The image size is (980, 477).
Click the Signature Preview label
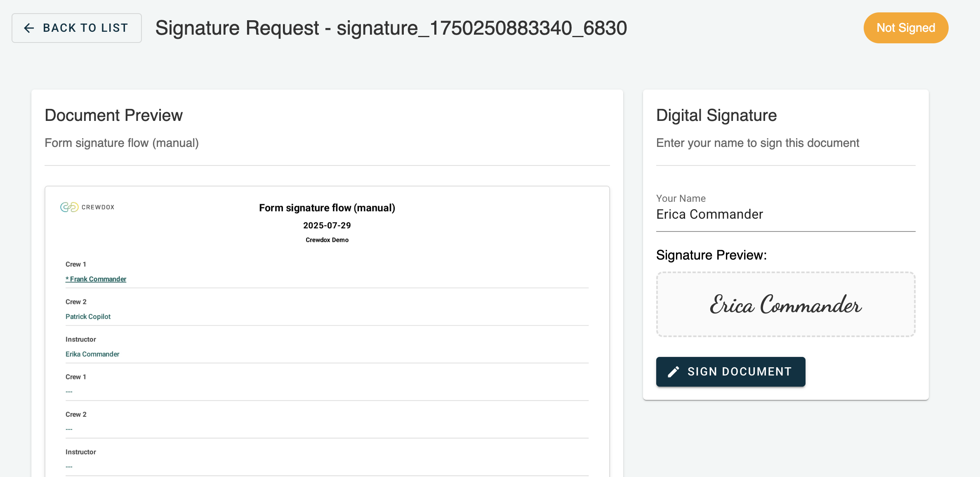click(711, 255)
